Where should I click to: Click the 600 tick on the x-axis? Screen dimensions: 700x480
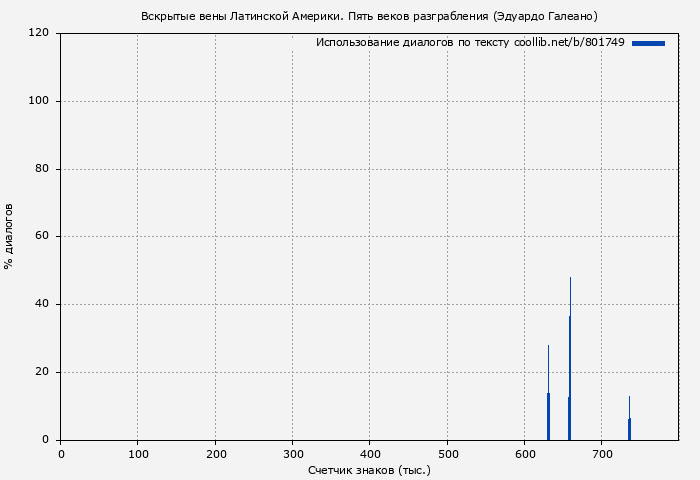click(x=524, y=454)
